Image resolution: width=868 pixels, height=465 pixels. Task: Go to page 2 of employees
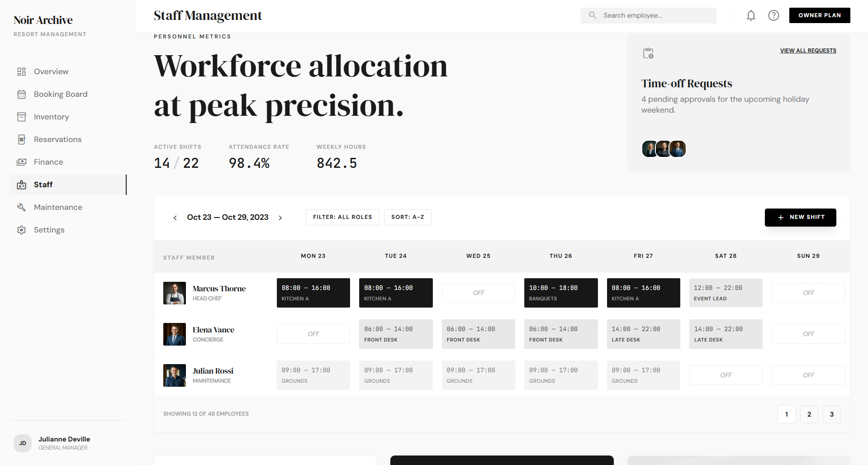pyautogui.click(x=809, y=414)
